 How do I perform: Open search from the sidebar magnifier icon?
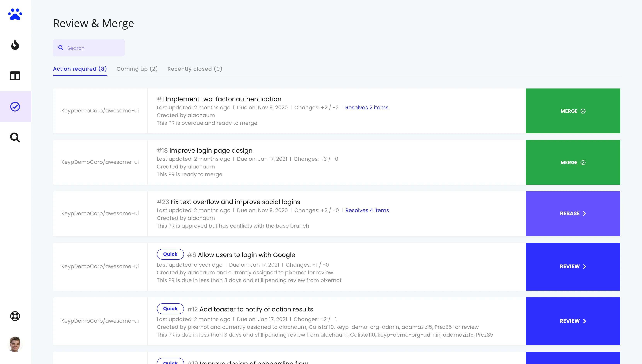(15, 137)
